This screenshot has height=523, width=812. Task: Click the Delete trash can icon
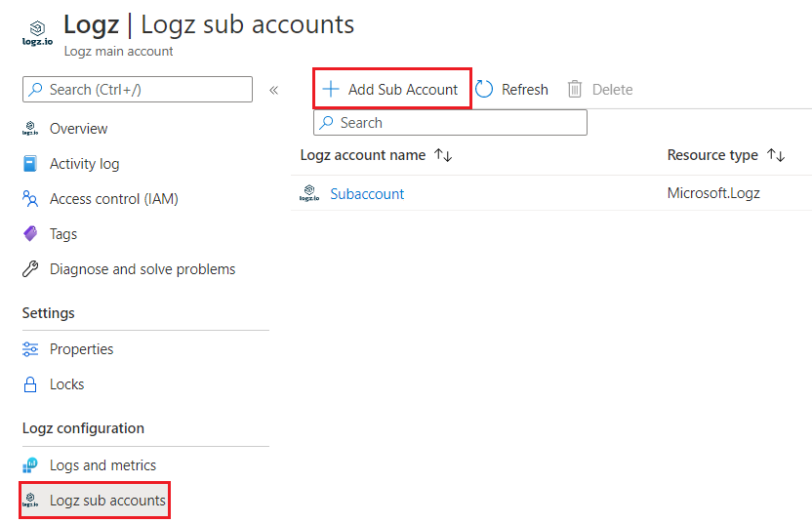click(574, 89)
